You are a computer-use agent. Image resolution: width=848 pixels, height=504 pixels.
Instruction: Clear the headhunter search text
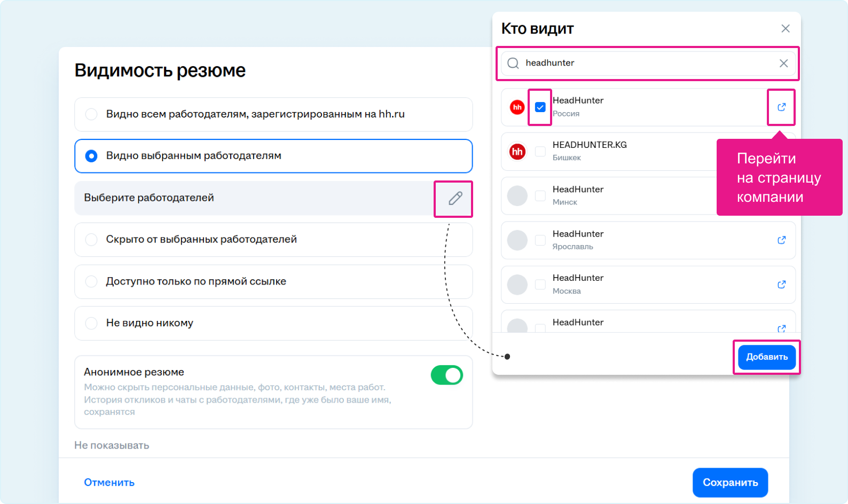click(783, 63)
